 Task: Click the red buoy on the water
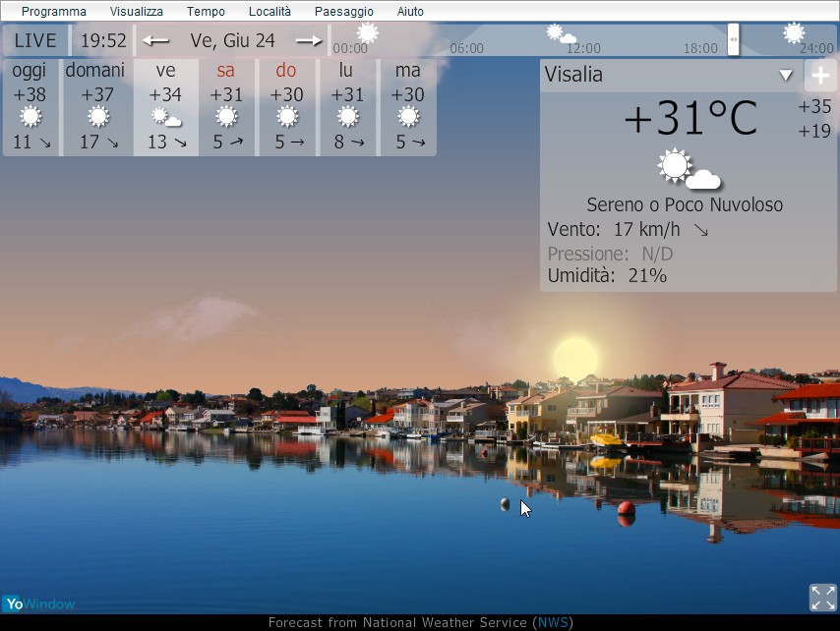tap(626, 508)
